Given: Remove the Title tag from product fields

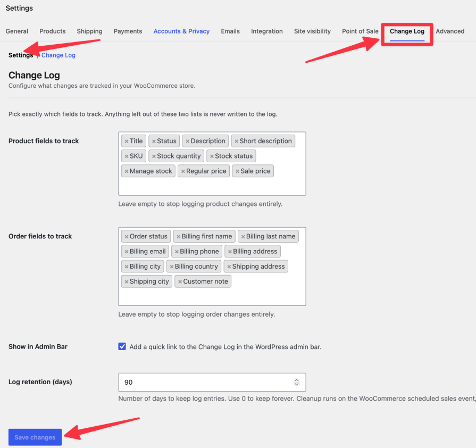Looking at the screenshot, I should 127,141.
